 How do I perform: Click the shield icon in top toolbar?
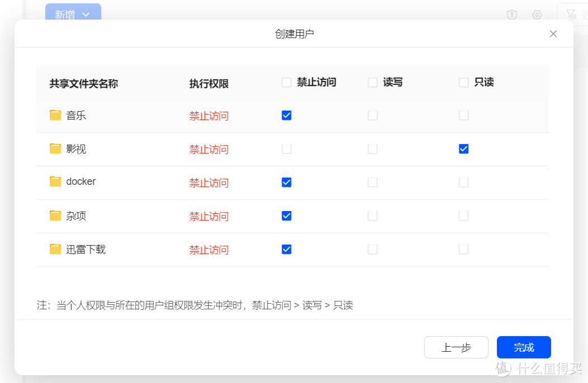click(512, 15)
